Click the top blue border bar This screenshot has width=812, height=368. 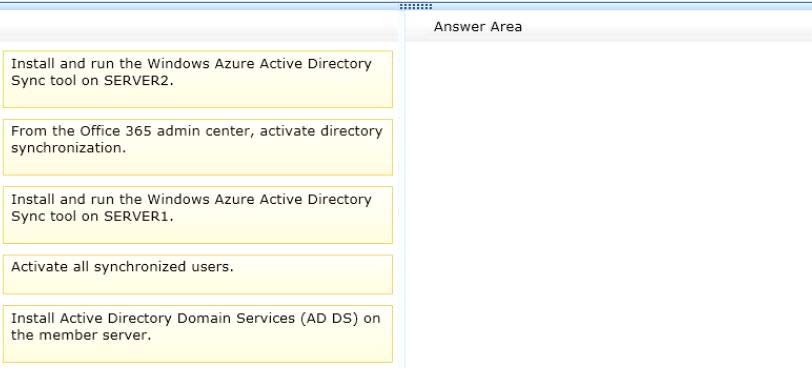[406, 6]
